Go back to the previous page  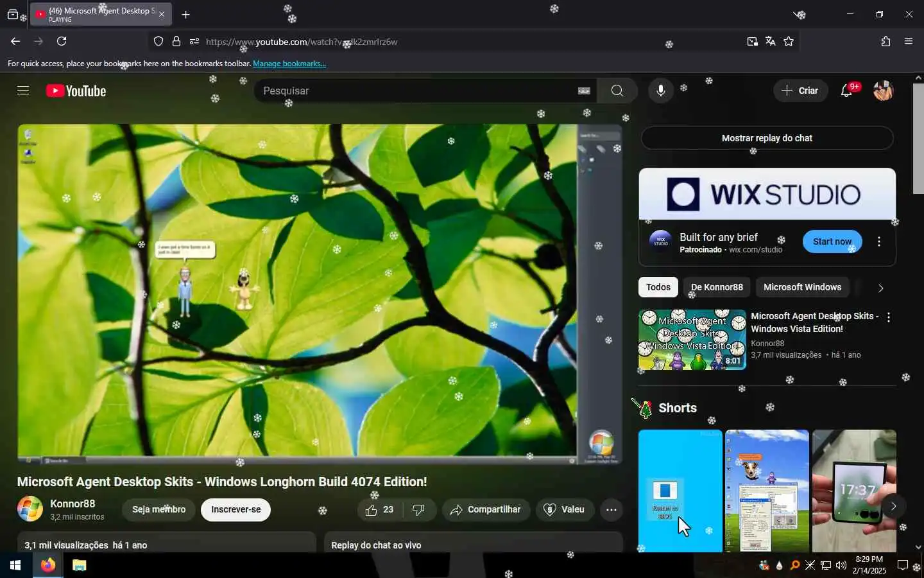pos(15,41)
